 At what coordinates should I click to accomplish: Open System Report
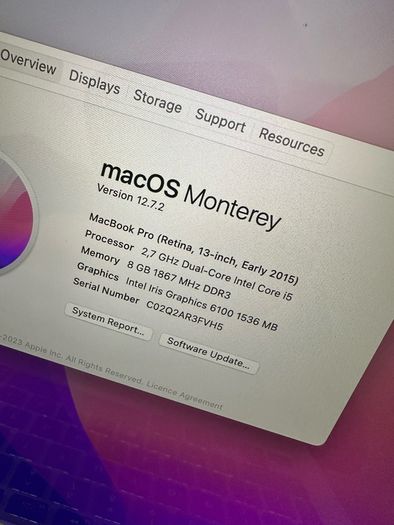click(x=108, y=322)
